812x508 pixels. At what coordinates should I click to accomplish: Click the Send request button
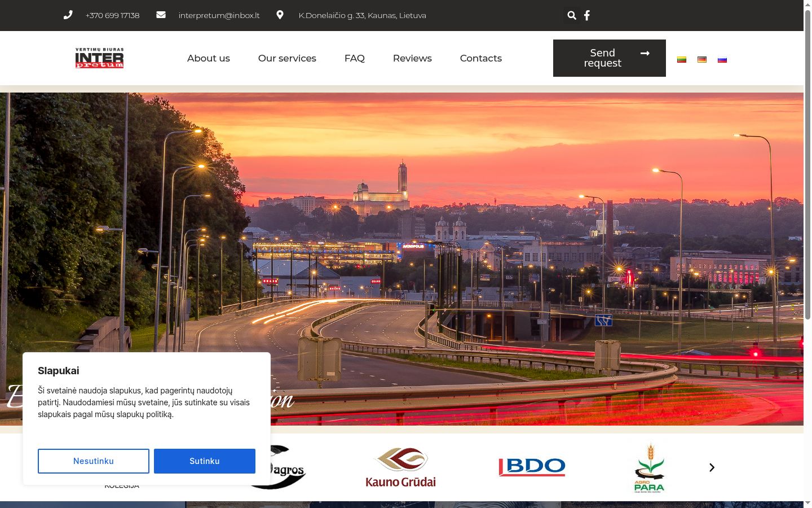coord(610,58)
